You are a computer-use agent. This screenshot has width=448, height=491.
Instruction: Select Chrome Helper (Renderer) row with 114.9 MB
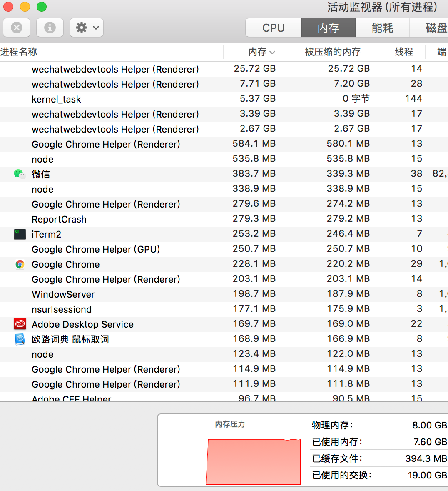click(224, 369)
